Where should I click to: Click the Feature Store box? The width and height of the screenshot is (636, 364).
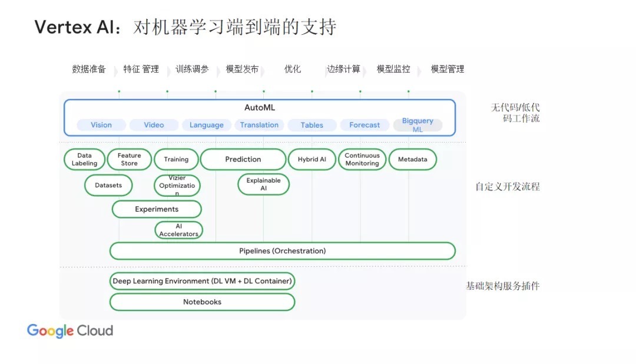click(130, 160)
